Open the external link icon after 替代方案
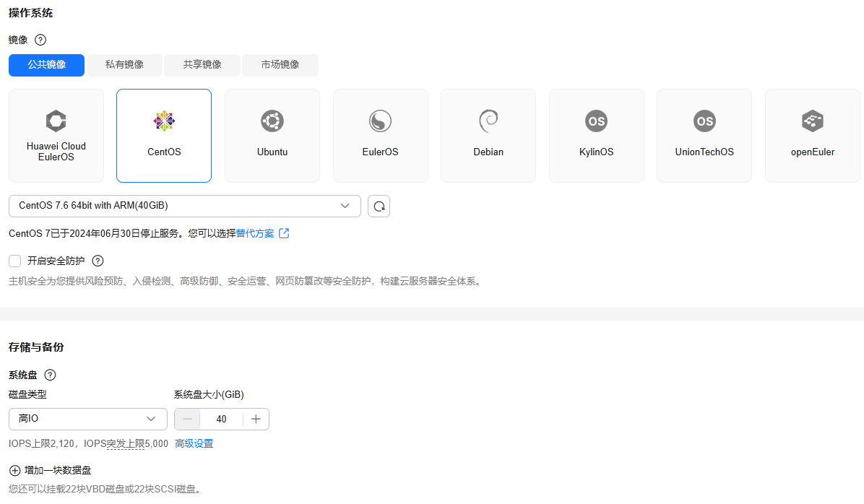Image resolution: width=864 pixels, height=504 pixels. tap(284, 233)
